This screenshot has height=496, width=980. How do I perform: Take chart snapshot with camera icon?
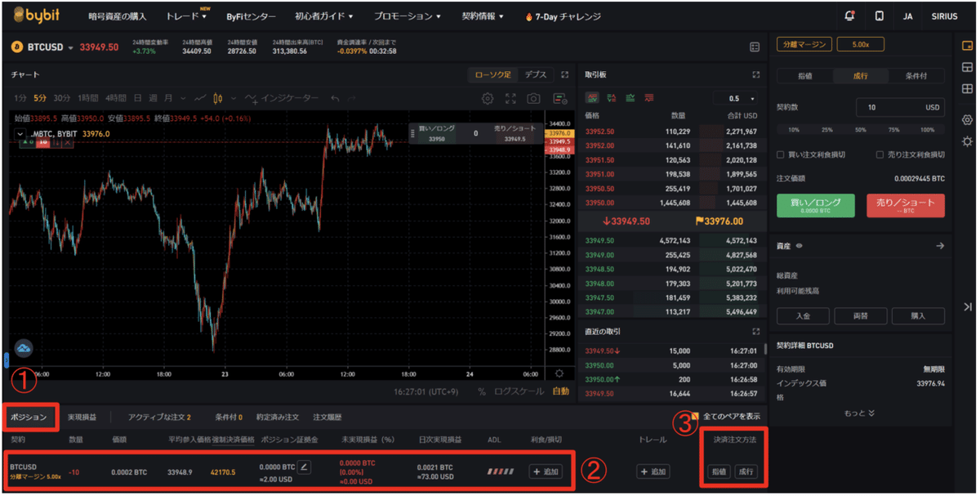point(533,98)
